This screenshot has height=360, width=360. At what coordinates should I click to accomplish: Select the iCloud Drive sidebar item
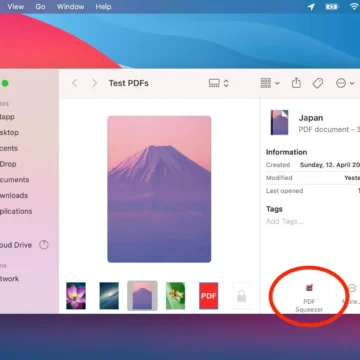pos(16,245)
